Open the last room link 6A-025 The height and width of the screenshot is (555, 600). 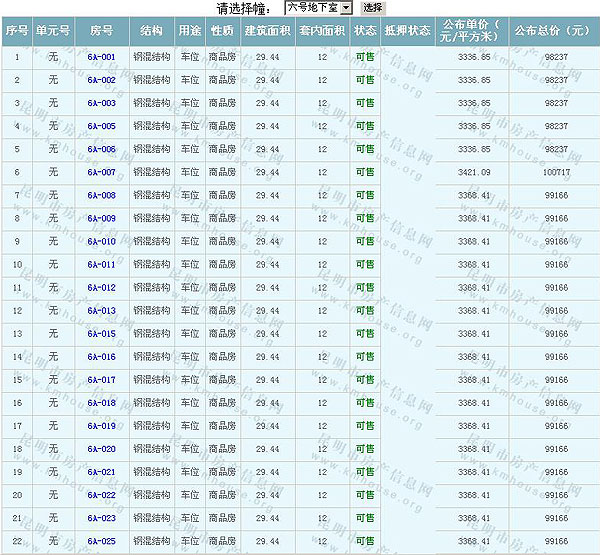click(101, 541)
